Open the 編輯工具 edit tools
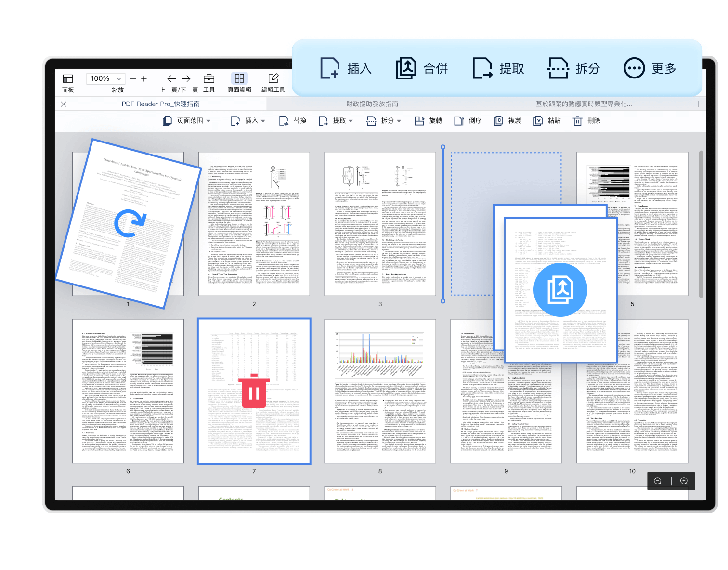The width and height of the screenshot is (728, 570). click(273, 78)
